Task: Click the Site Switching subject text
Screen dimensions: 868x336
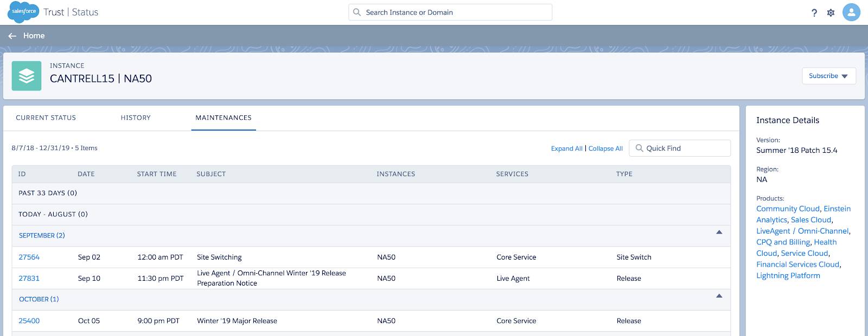Action: [x=219, y=257]
